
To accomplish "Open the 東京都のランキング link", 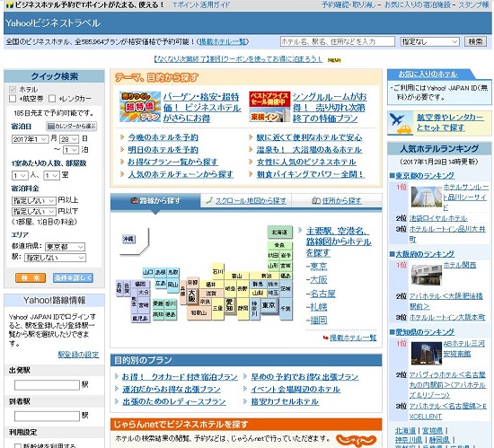I will click(425, 176).
